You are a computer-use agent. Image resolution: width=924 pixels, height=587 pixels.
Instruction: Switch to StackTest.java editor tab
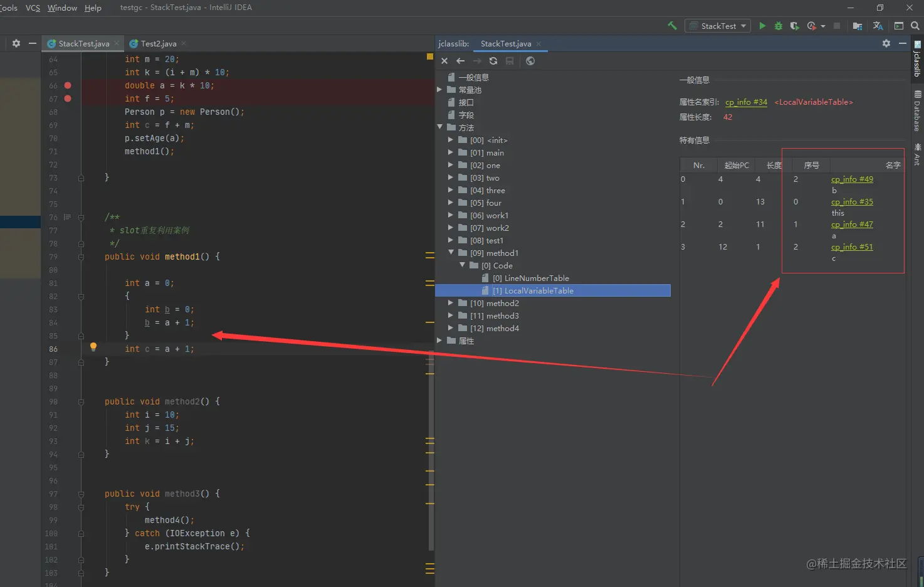tap(83, 44)
